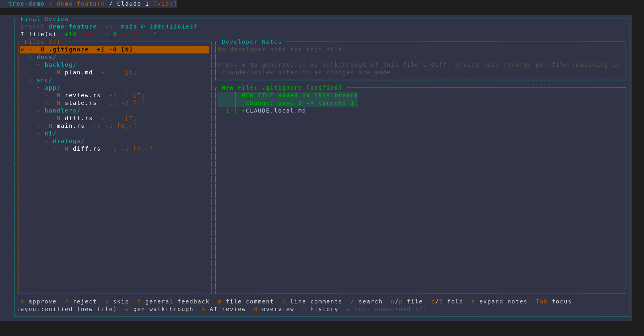This screenshot has width=644, height=336.
Task: Start AI review
Action: click(223, 309)
